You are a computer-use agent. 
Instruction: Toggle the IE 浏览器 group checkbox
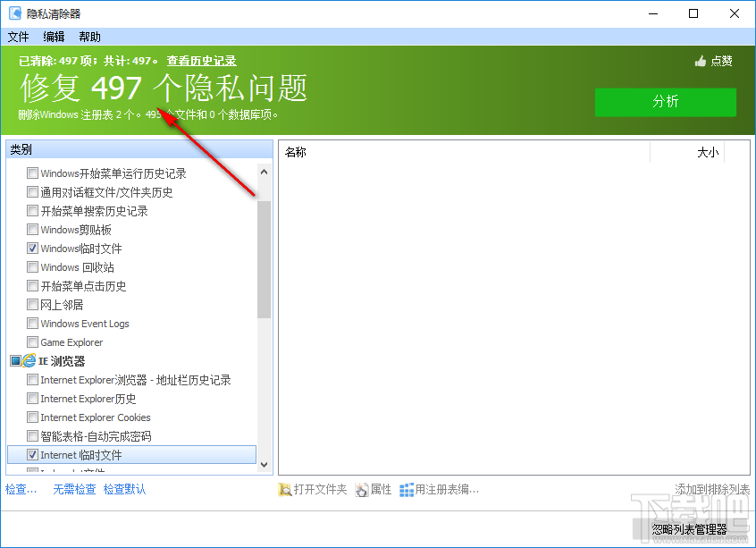15,360
